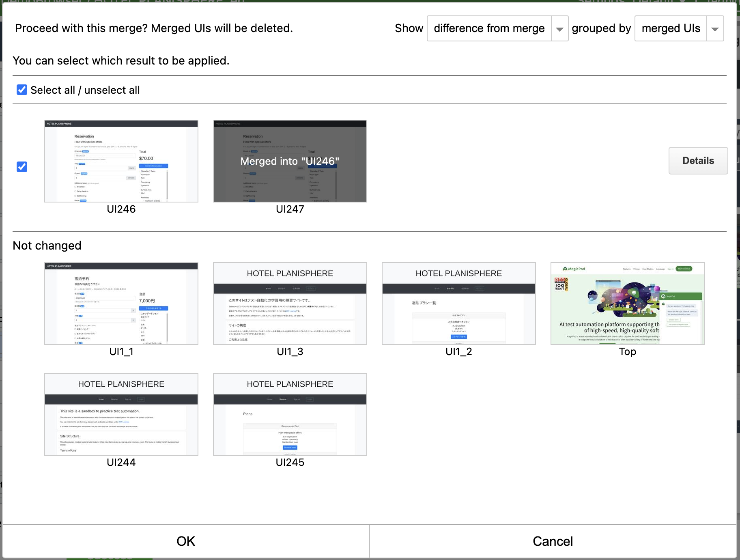This screenshot has width=740, height=560.
Task: Open the "grouped by" merged UIs dropdown
Action: [x=679, y=28]
